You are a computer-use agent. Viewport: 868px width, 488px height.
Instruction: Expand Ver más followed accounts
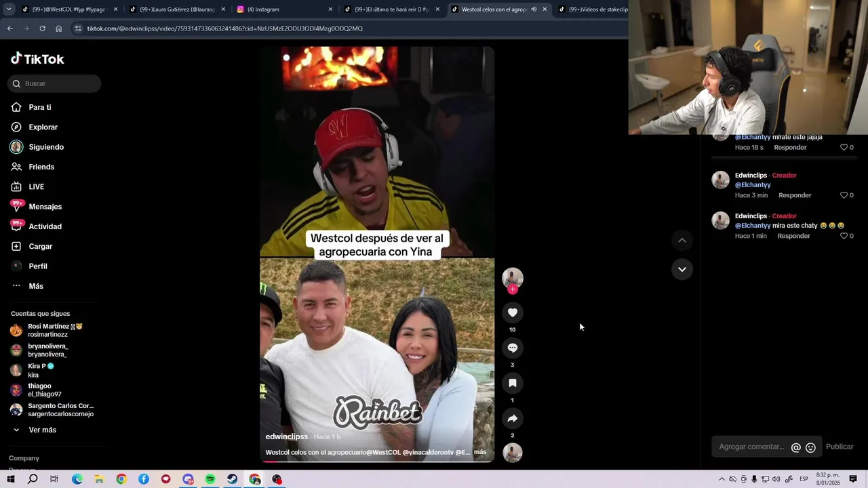pyautogui.click(x=42, y=430)
